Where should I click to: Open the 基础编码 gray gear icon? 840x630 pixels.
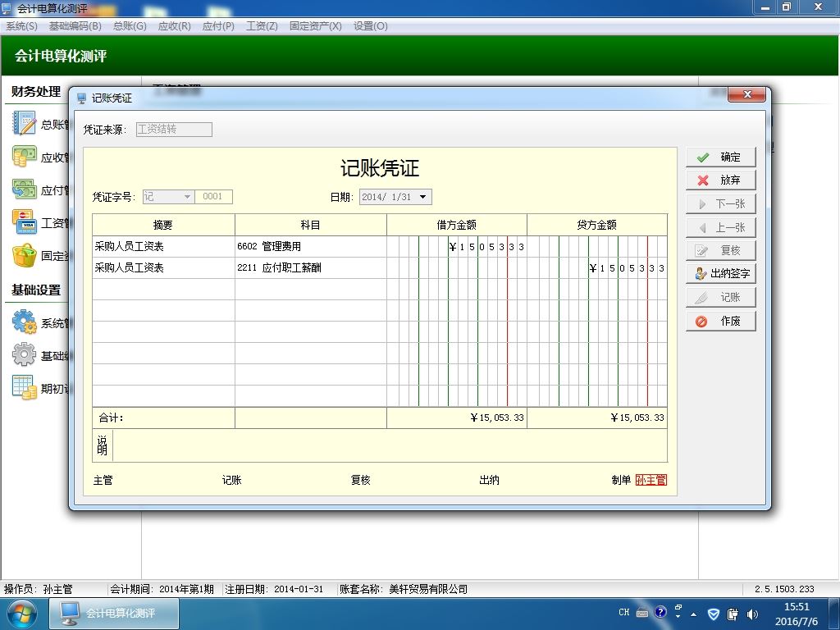(x=25, y=354)
